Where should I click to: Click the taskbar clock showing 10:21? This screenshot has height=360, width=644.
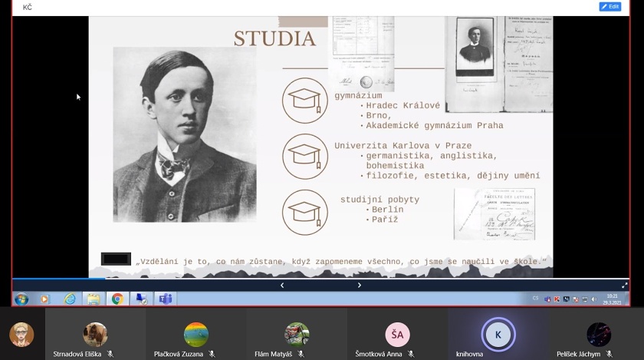(611, 299)
